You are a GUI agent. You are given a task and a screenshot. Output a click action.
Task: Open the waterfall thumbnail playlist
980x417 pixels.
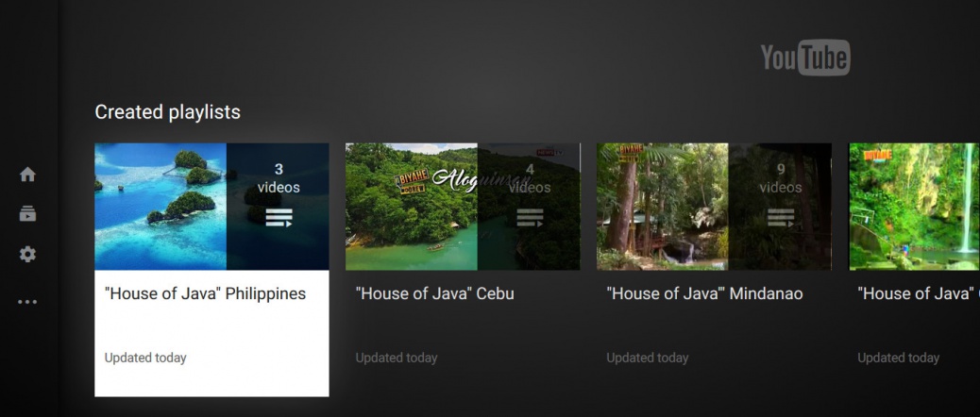914,207
